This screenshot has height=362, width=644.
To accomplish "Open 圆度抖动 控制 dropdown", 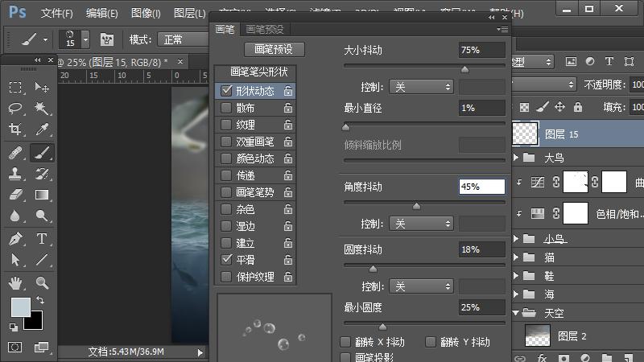I will click(x=421, y=286).
